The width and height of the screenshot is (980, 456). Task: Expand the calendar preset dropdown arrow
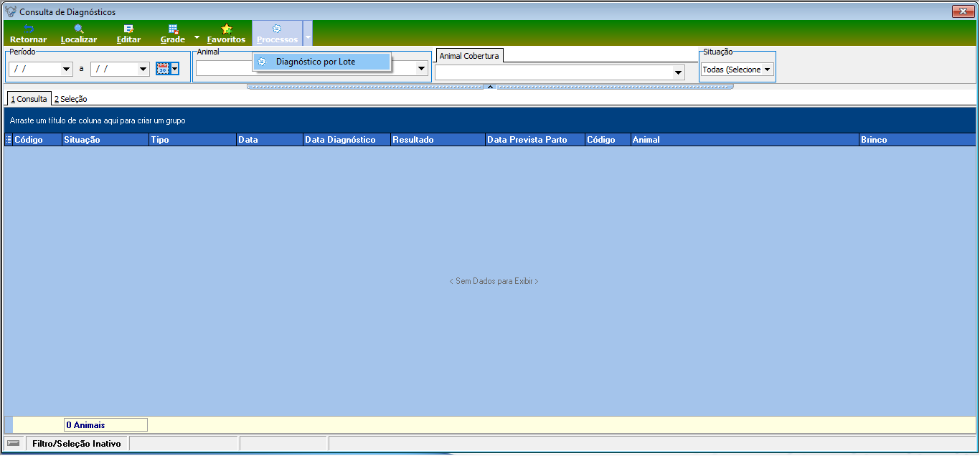174,69
